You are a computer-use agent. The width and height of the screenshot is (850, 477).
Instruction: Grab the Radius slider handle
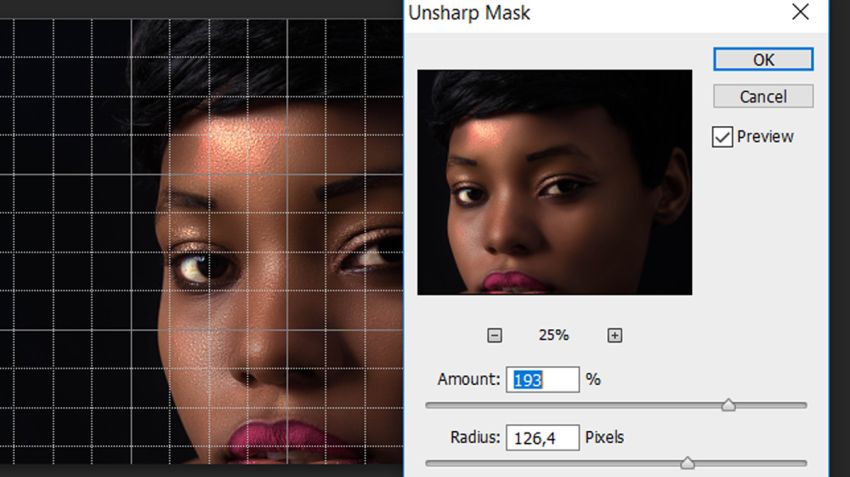point(687,463)
